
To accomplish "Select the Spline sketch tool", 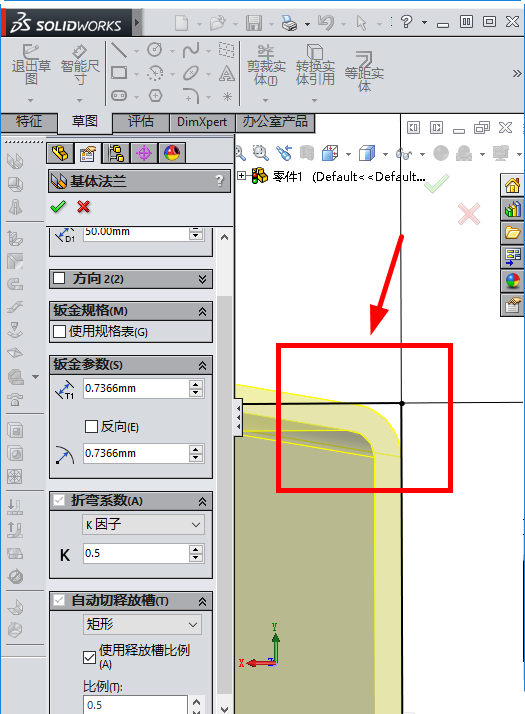I will click(191, 50).
